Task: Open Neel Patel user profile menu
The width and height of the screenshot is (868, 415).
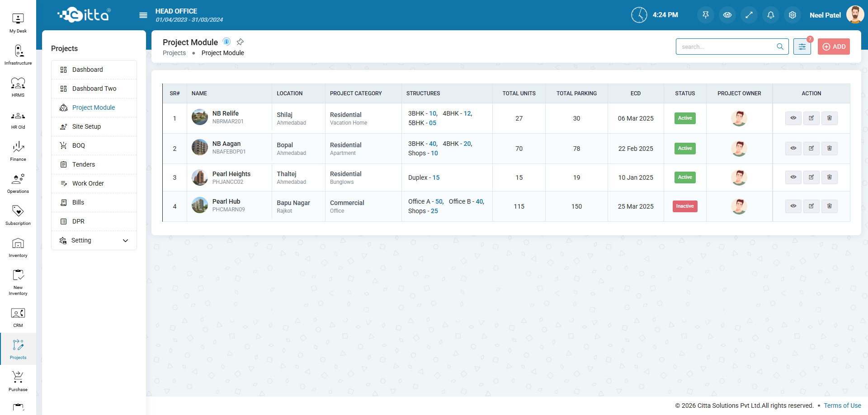Action: pos(836,15)
